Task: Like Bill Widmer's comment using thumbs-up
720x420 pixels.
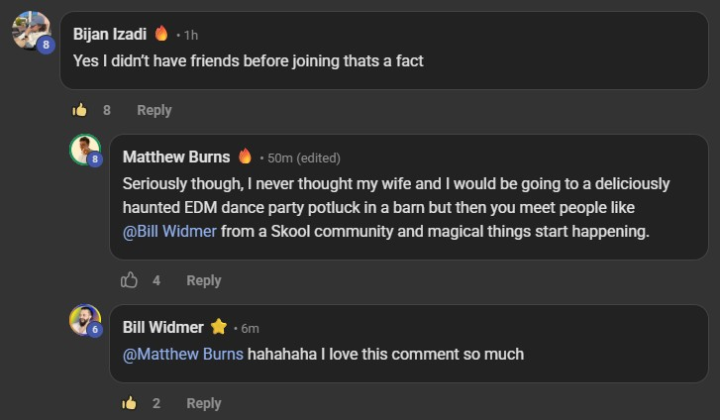Action: [128, 403]
